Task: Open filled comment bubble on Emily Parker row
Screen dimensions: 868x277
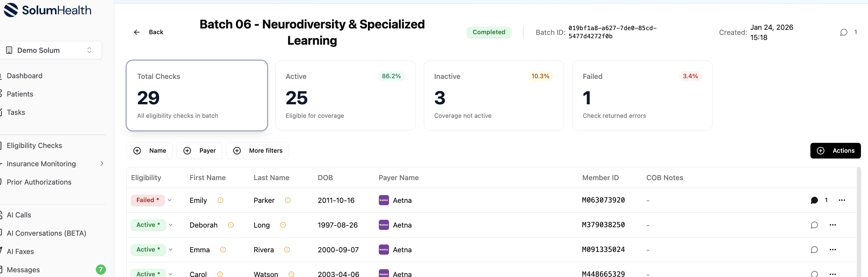Action: pyautogui.click(x=815, y=200)
